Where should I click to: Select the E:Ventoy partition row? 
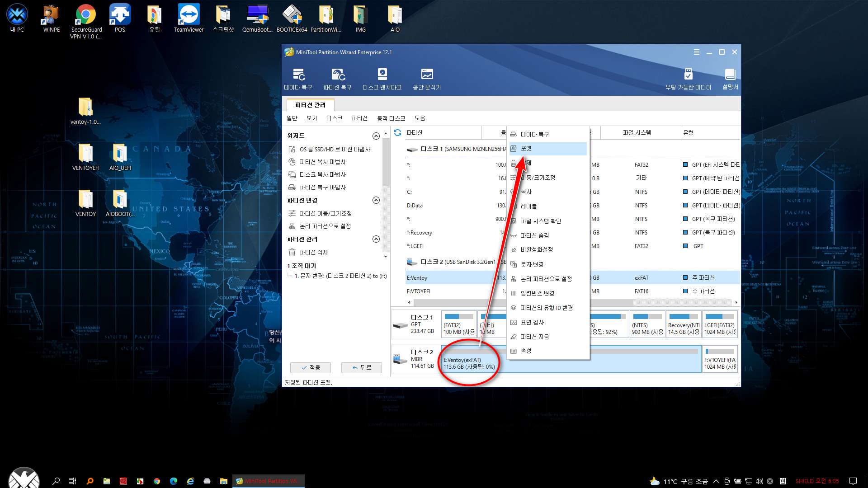[x=572, y=277]
